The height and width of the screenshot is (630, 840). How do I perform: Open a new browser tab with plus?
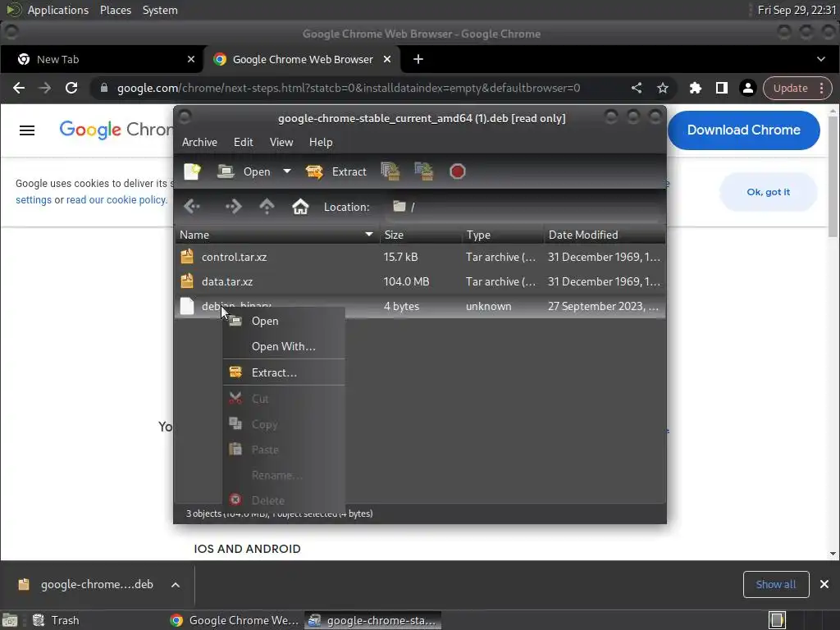(x=418, y=59)
